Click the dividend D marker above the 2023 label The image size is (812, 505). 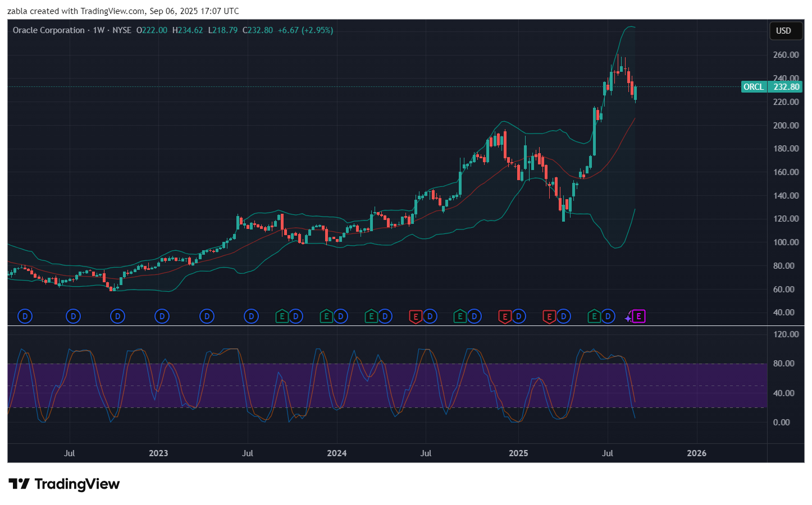coord(162,316)
